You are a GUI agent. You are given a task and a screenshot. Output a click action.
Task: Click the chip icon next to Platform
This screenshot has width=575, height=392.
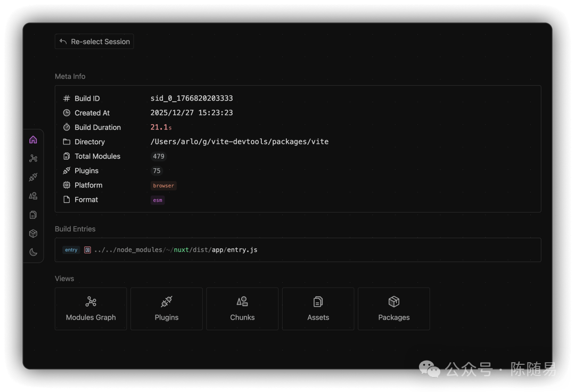tap(67, 185)
